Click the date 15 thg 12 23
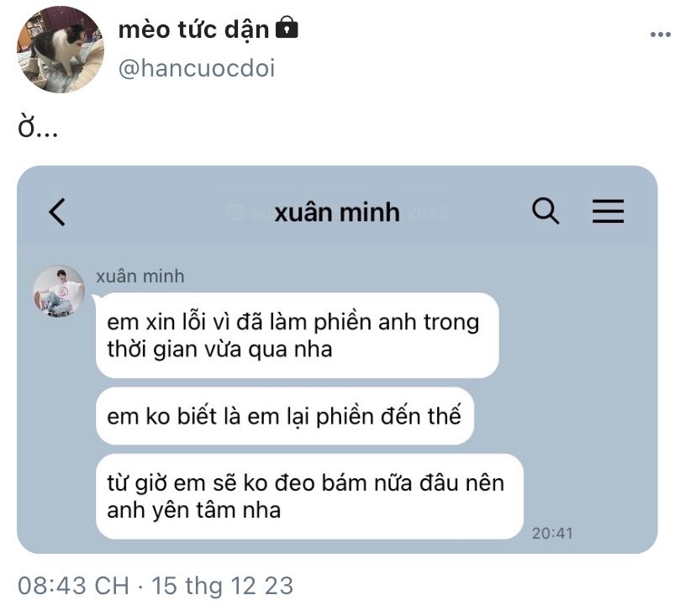Screen dimensions: 696x616 (223, 586)
